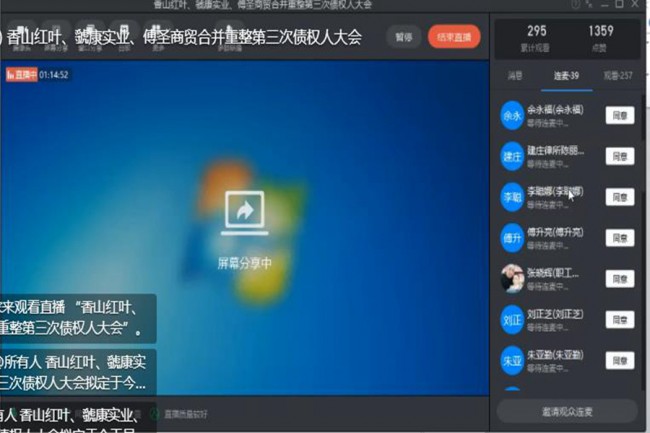Click the name 朱亚 row text
The image size is (650, 433).
click(555, 355)
